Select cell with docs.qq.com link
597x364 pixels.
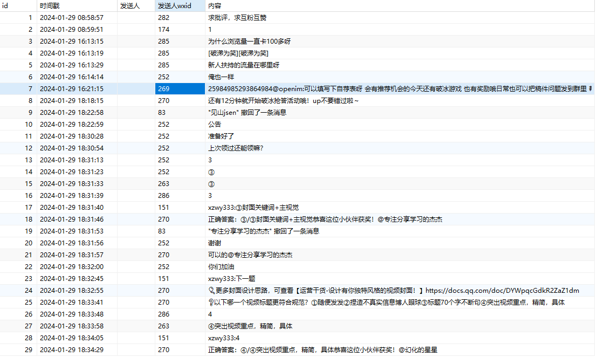click(400, 291)
